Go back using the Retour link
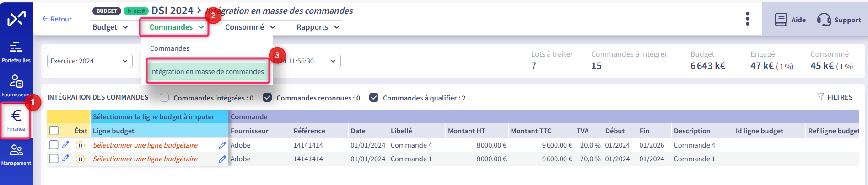This screenshot has width=868, height=185. 57,19
